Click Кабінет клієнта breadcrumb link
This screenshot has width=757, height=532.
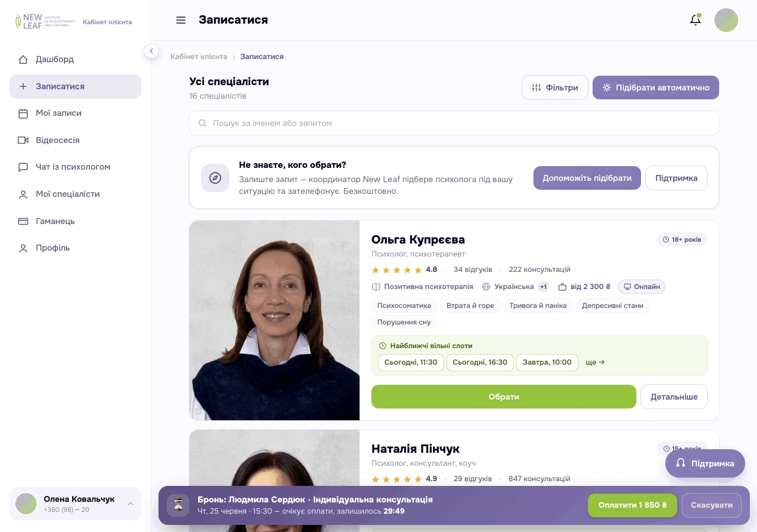tap(199, 57)
